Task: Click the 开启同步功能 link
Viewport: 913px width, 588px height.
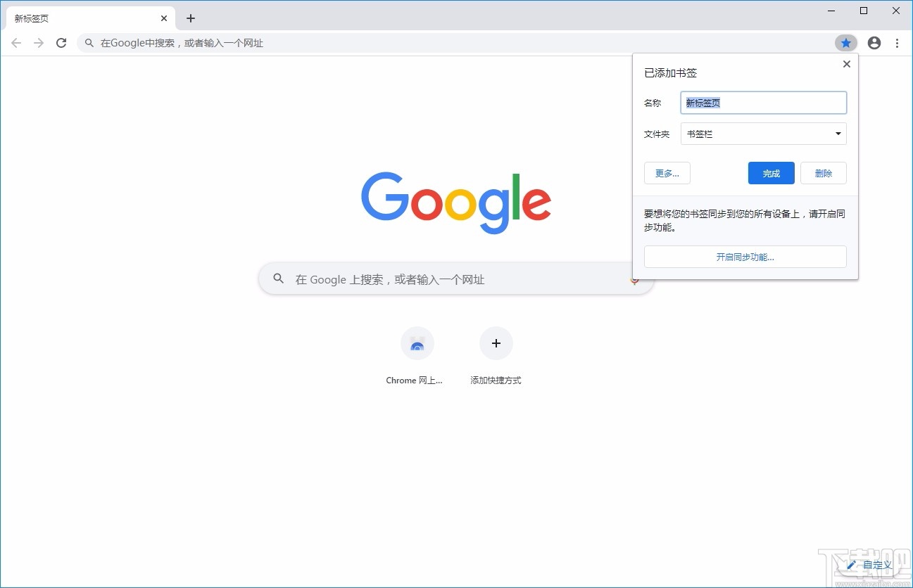Action: click(744, 257)
